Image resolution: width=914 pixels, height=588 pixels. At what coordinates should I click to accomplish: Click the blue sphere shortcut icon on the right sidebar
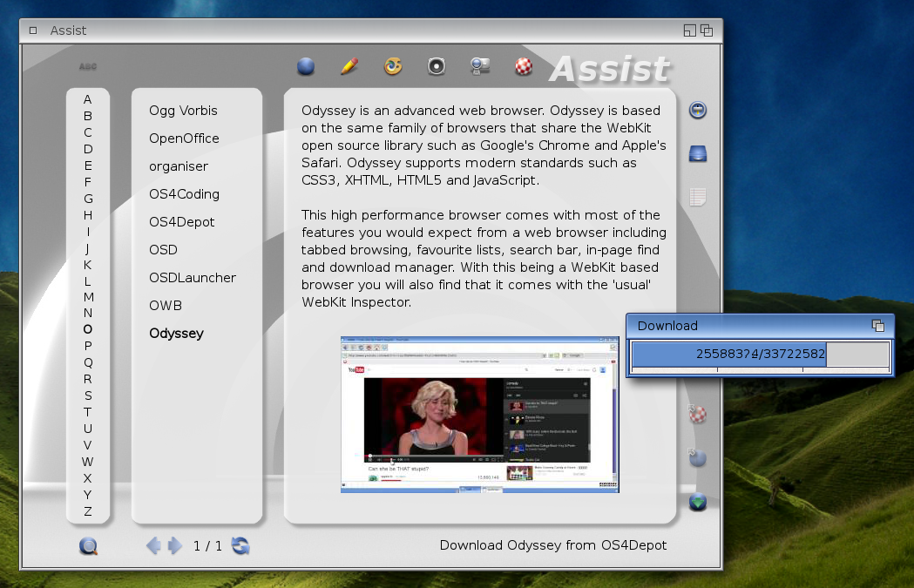tap(697, 458)
